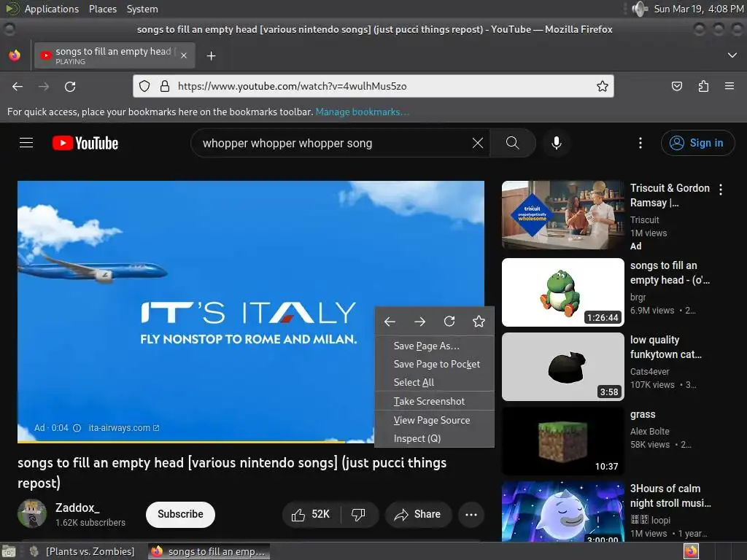This screenshot has width=747, height=560.
Task: Switch to the [Plants vs. Zombies] taskbar window
Action: point(82,551)
